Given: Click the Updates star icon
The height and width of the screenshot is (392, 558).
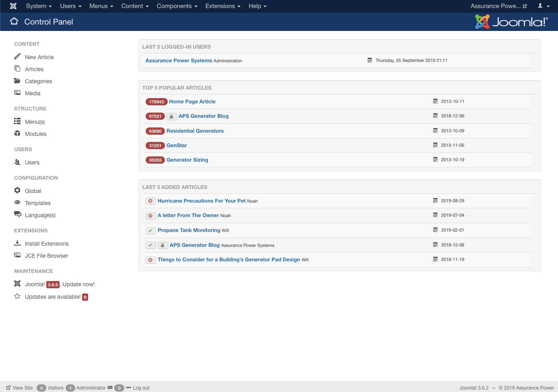Looking at the screenshot, I should (17, 296).
